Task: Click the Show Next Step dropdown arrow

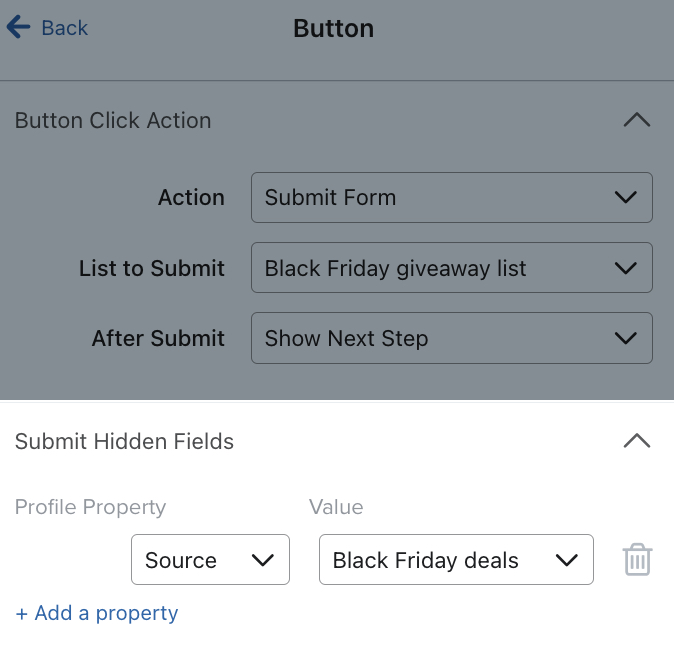Action: coord(626,338)
